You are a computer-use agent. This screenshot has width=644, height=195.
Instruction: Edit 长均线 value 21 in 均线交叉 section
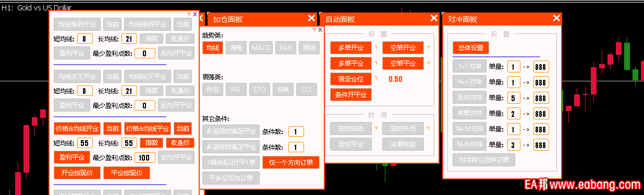click(130, 91)
